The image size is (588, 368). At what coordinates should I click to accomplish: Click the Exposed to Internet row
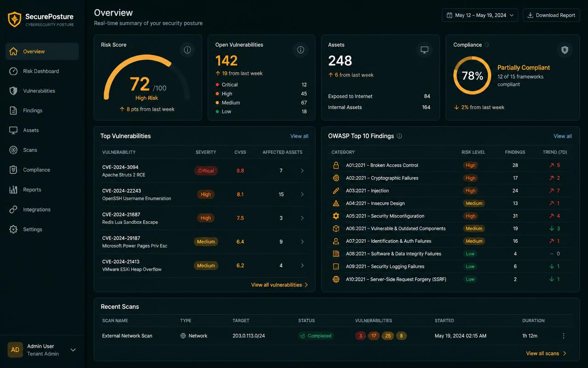point(379,97)
